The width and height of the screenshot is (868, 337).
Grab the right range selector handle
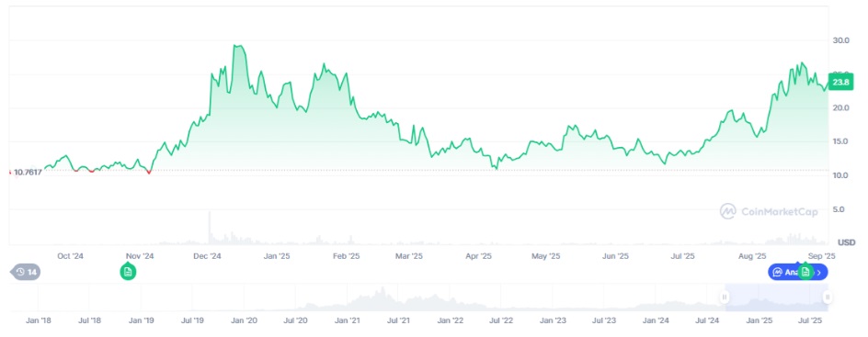click(827, 298)
